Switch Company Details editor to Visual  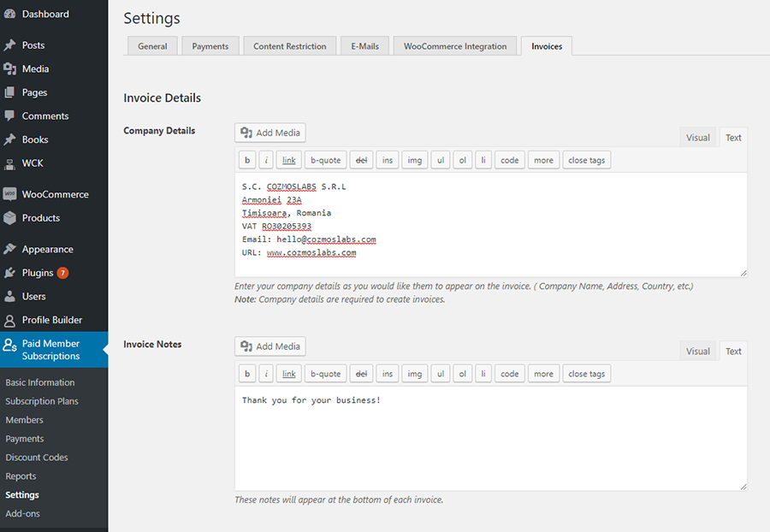[x=698, y=138]
